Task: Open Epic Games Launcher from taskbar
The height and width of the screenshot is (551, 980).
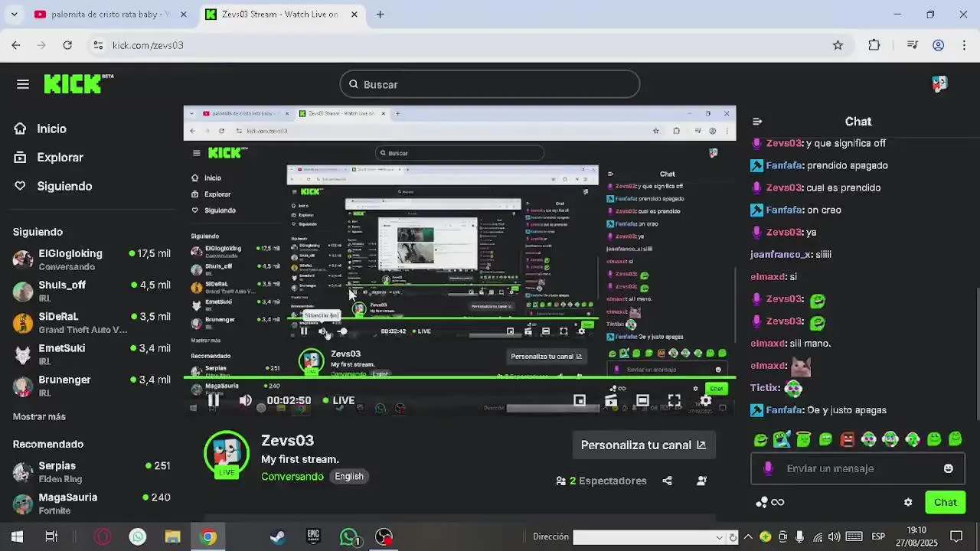Action: [313, 536]
